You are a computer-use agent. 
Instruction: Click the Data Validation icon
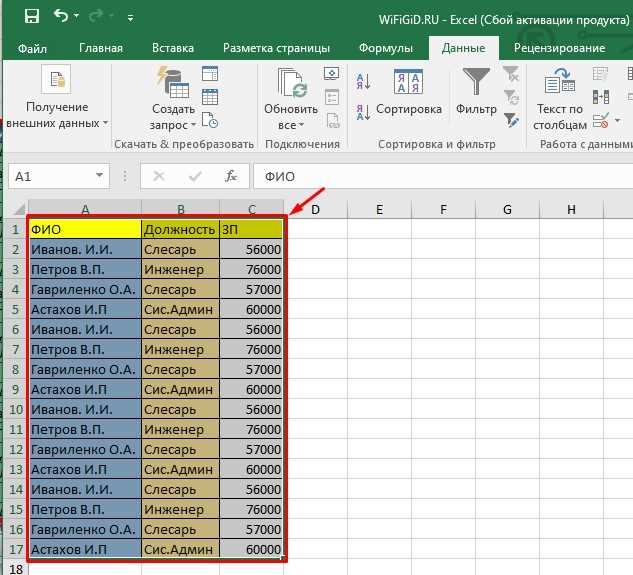(600, 120)
